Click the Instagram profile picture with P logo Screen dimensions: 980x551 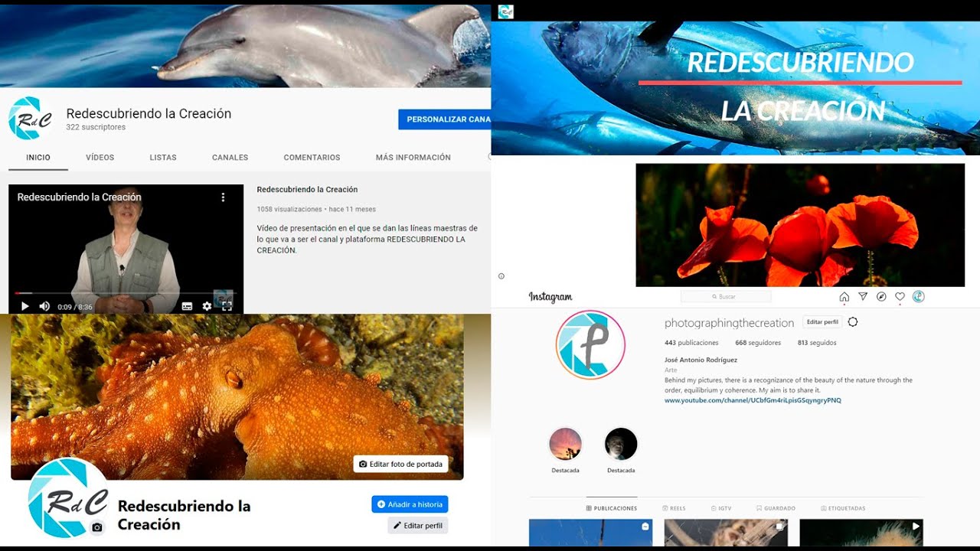pos(590,345)
